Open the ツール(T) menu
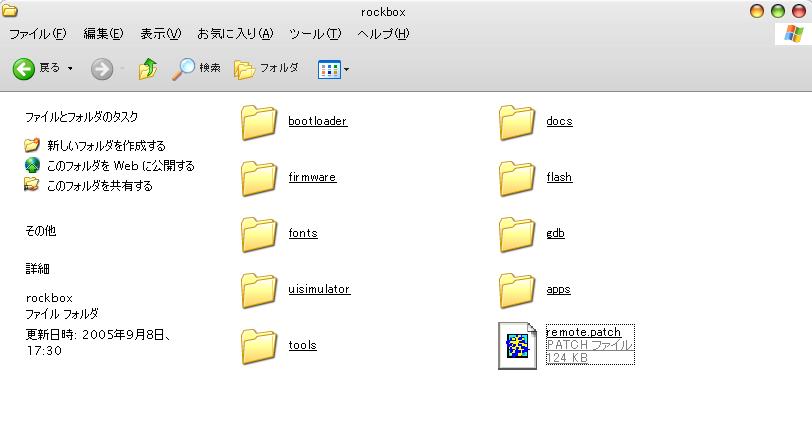Screen dimensions: 812x425 coord(315,34)
